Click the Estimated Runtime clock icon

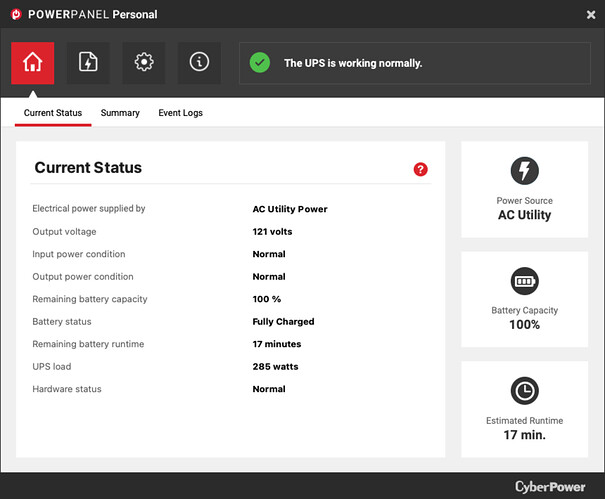(x=524, y=391)
